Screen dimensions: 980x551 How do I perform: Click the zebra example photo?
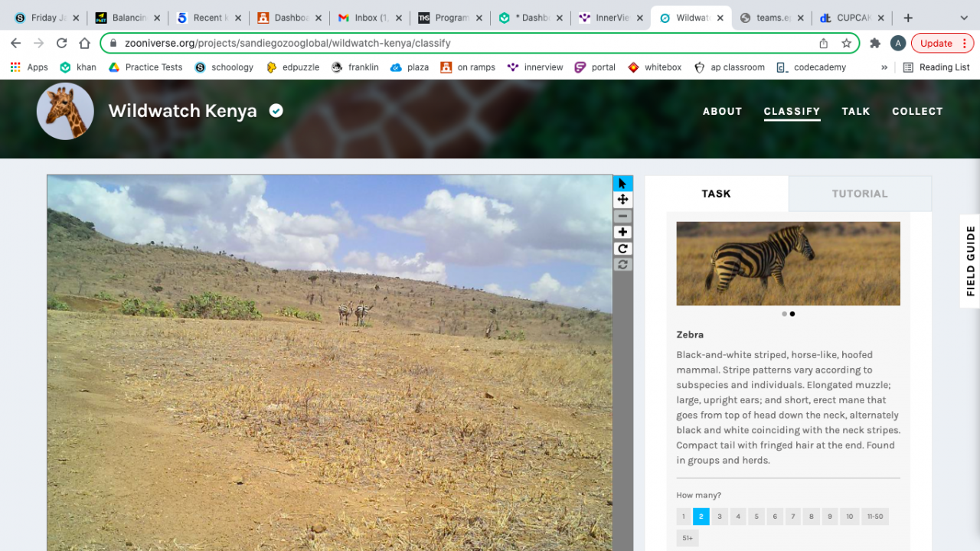point(788,263)
